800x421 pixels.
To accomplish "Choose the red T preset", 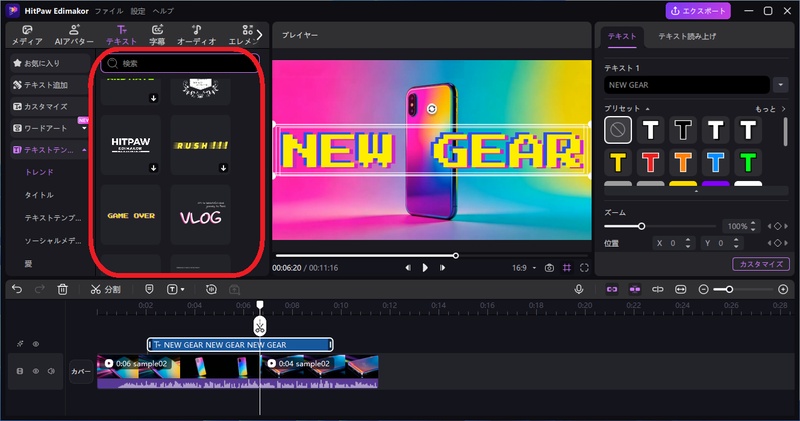I will coord(651,163).
